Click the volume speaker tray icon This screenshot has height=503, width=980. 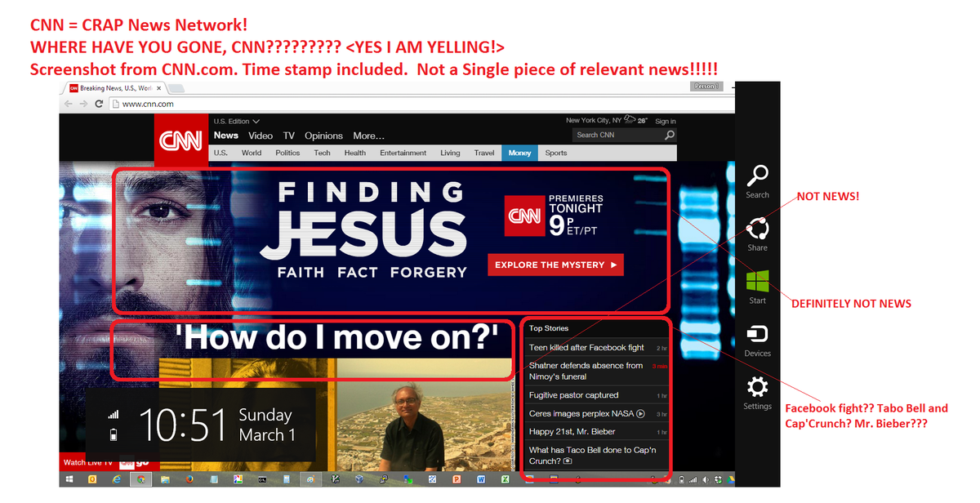click(706, 480)
